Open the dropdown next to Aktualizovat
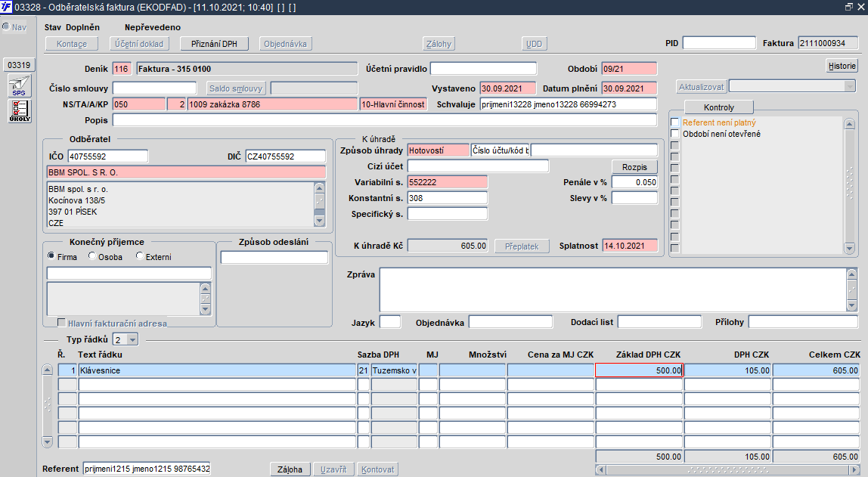This screenshot has height=477, width=868. (x=850, y=86)
